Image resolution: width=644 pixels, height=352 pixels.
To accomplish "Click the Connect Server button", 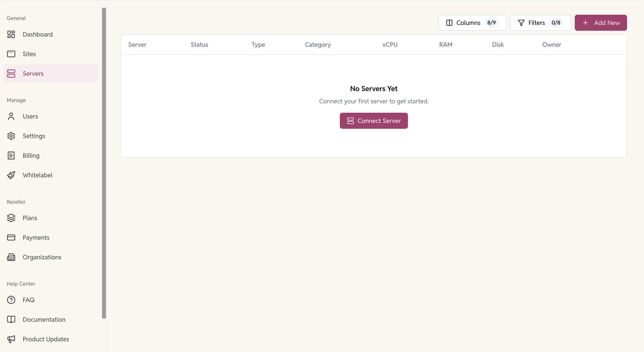I will (374, 121).
